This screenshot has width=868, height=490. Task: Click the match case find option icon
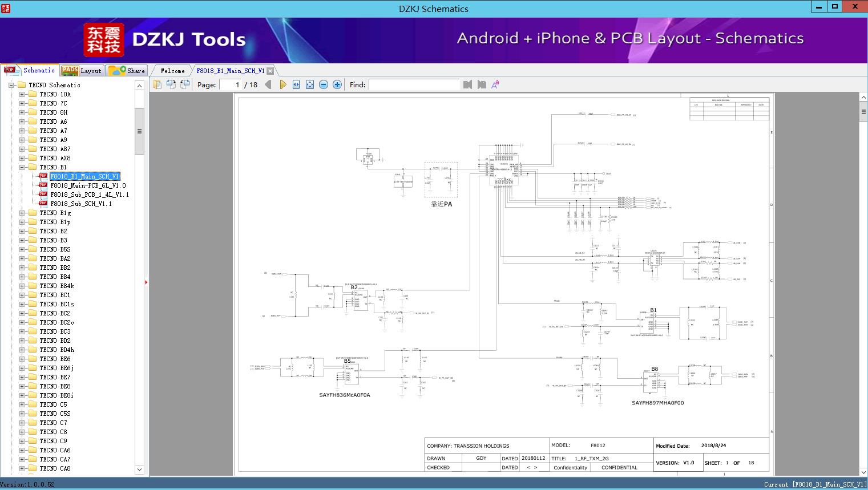pos(495,84)
